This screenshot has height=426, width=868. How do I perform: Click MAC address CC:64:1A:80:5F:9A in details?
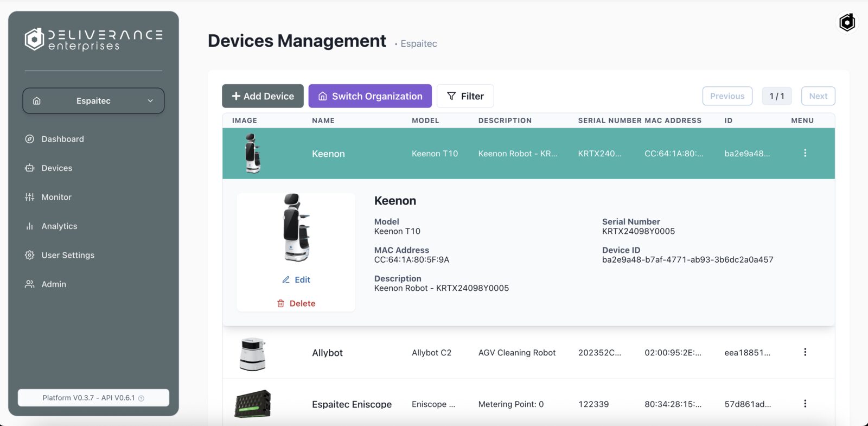pos(412,260)
